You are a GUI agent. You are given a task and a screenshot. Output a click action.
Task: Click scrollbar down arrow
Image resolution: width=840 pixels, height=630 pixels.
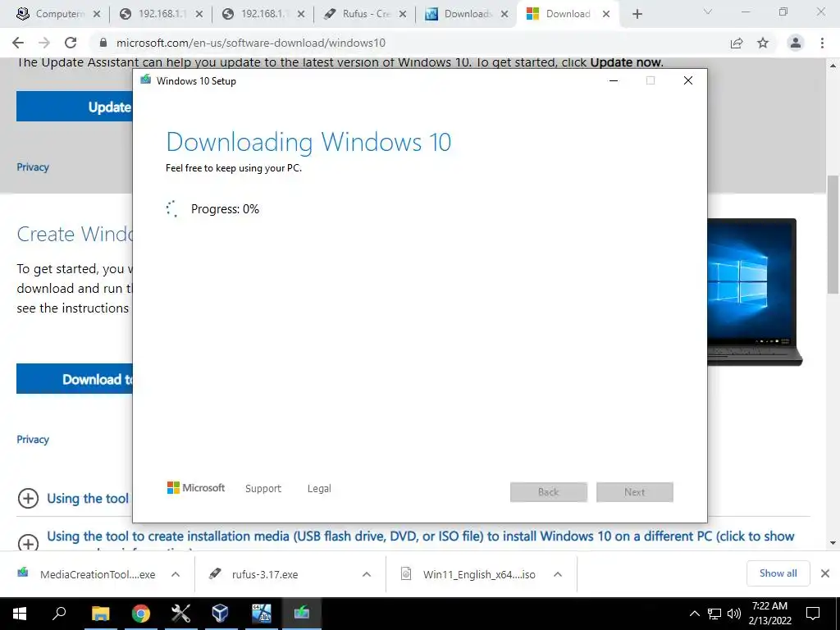tap(833, 543)
